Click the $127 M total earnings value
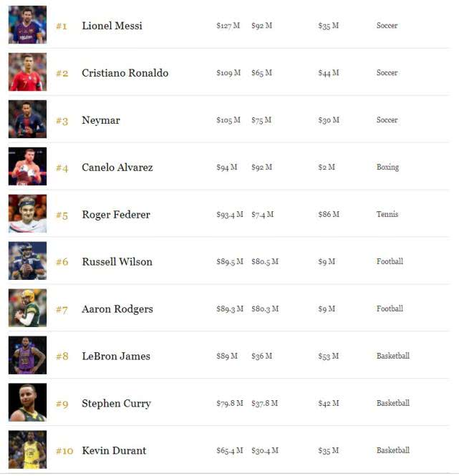459x476 pixels. 228,26
